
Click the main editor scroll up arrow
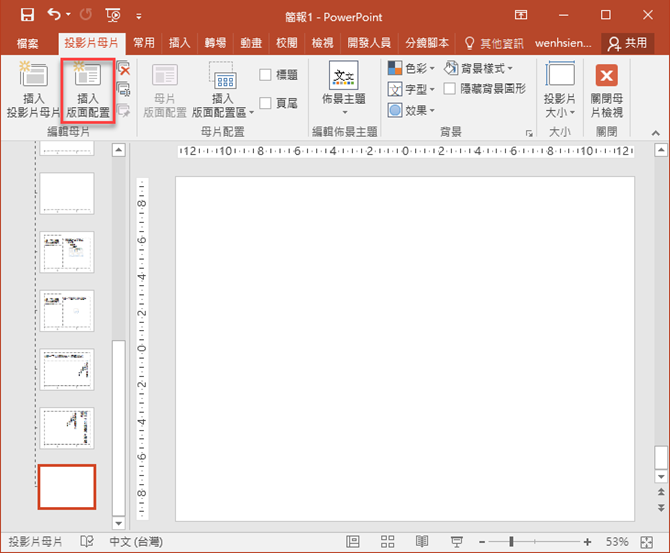tap(661, 150)
